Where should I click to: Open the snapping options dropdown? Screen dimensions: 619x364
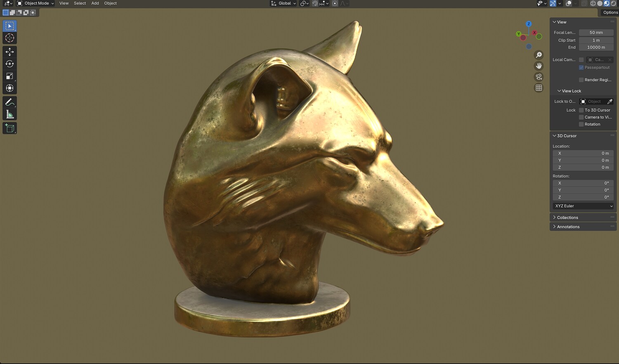coord(324,3)
